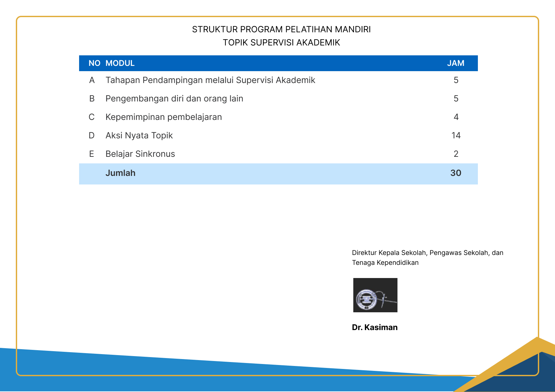Click the Jumlah total label
Viewport: 555px width, 392px height.
click(x=120, y=173)
